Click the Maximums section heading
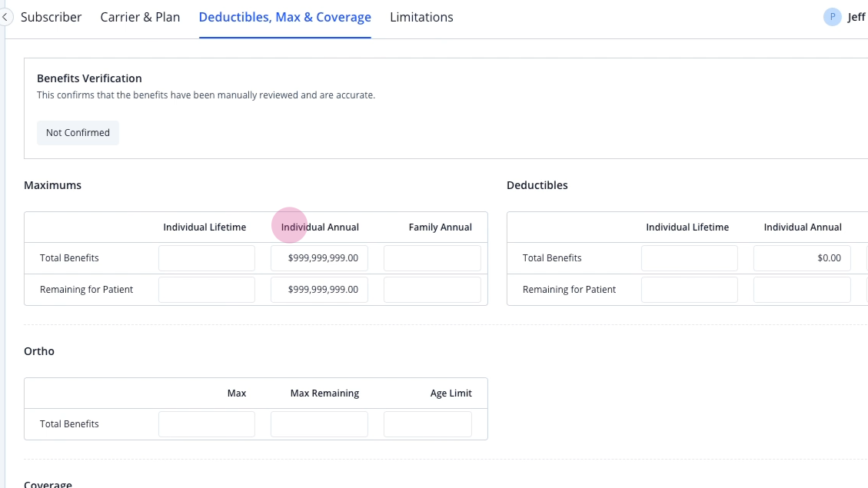 [52, 185]
